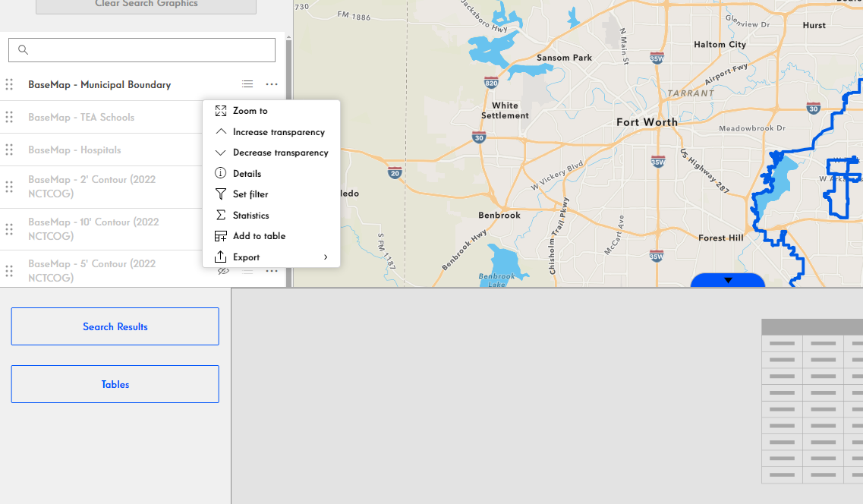Click the Export share icon

(220, 257)
